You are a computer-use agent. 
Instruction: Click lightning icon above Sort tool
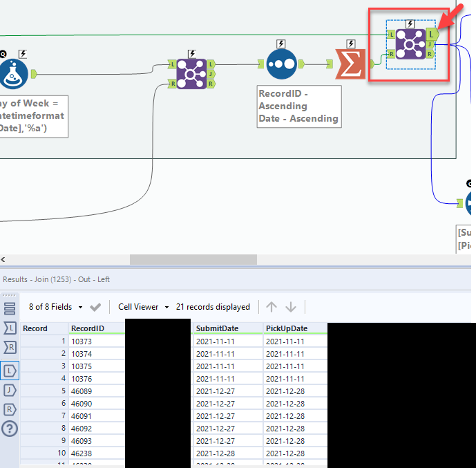pos(280,44)
